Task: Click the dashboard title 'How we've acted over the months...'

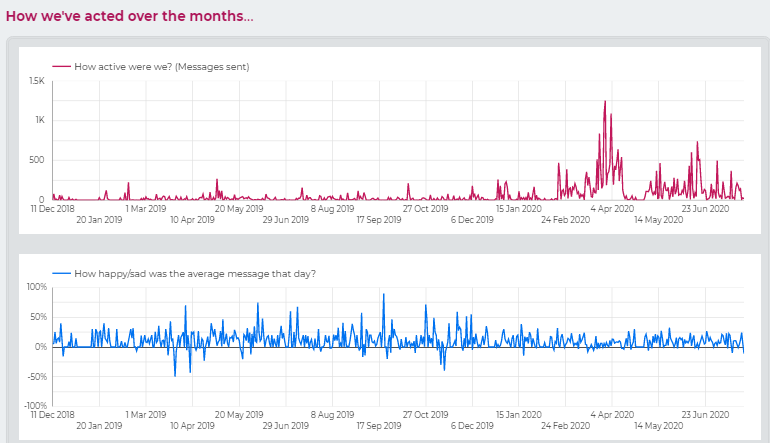Action: pyautogui.click(x=130, y=16)
